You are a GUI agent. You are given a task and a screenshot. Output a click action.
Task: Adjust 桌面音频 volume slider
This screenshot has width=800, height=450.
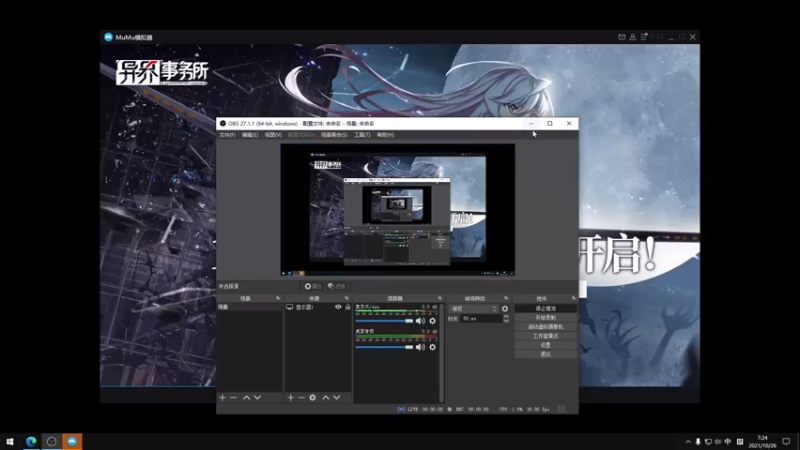coord(384,347)
